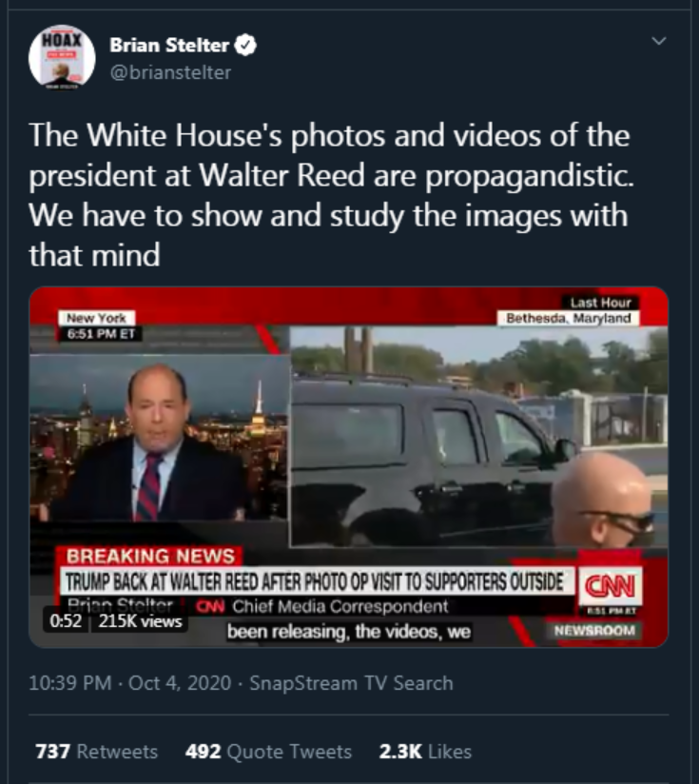Click the New York 6:51 PM ET label
The image size is (699, 784).
(101, 325)
